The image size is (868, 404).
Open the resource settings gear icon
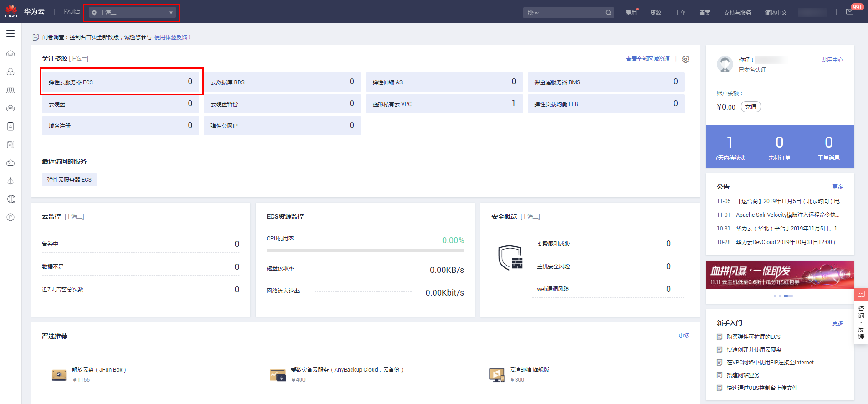point(686,59)
